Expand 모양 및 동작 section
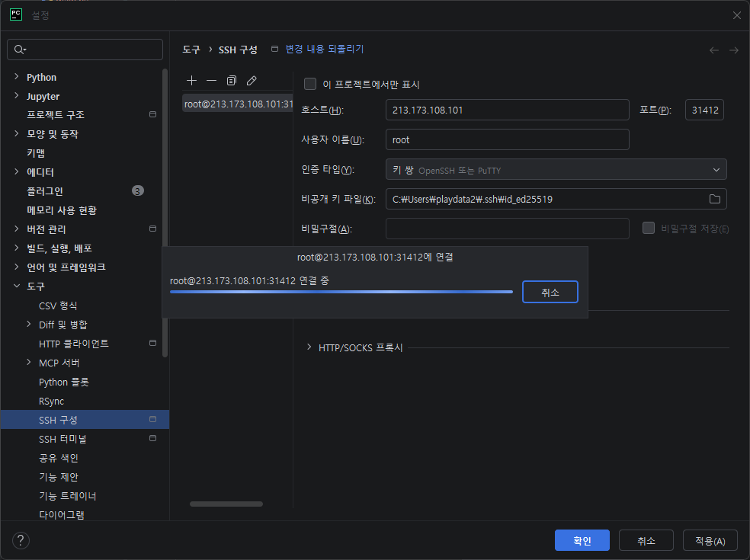 [17, 133]
